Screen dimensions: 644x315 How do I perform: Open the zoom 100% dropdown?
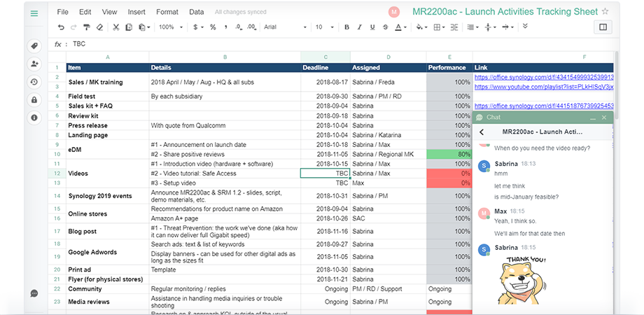(170, 27)
